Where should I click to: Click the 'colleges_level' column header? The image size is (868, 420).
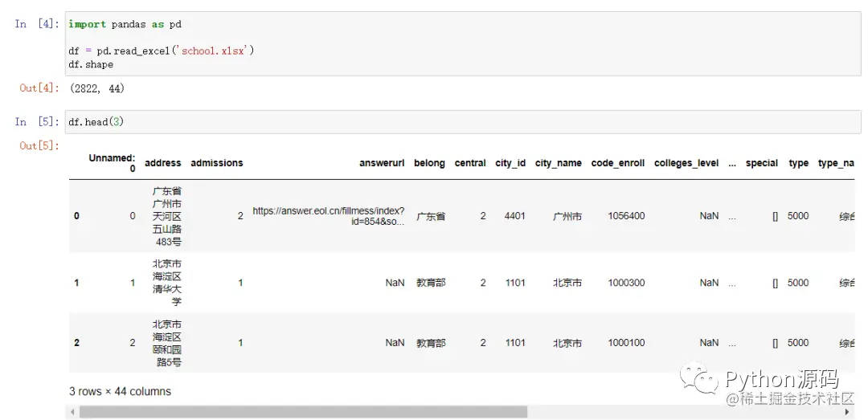tap(686, 163)
